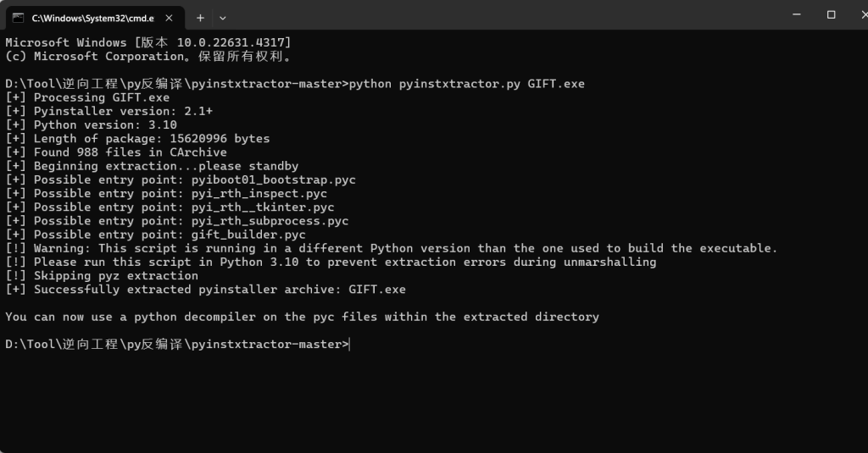Click the Skipping pyz extraction line
The height and width of the screenshot is (453, 868).
(102, 276)
